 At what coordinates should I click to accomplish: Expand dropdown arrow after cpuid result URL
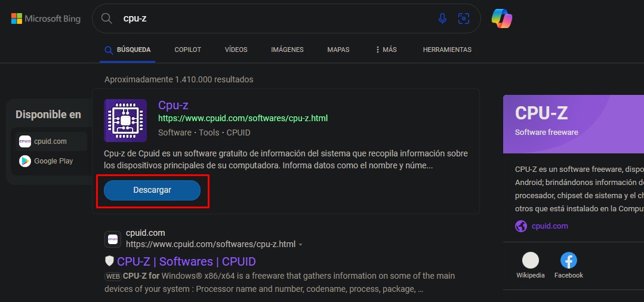tap(301, 245)
